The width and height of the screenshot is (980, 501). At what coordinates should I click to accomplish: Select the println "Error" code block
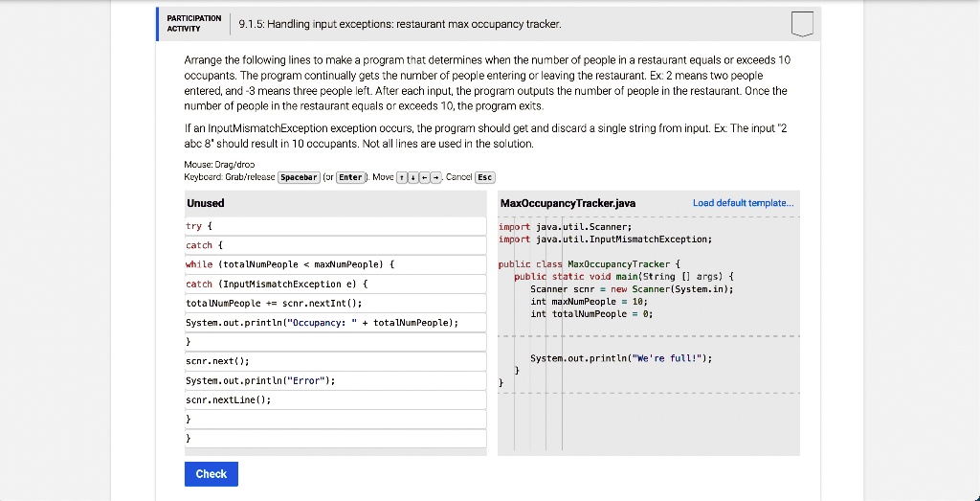coord(335,381)
